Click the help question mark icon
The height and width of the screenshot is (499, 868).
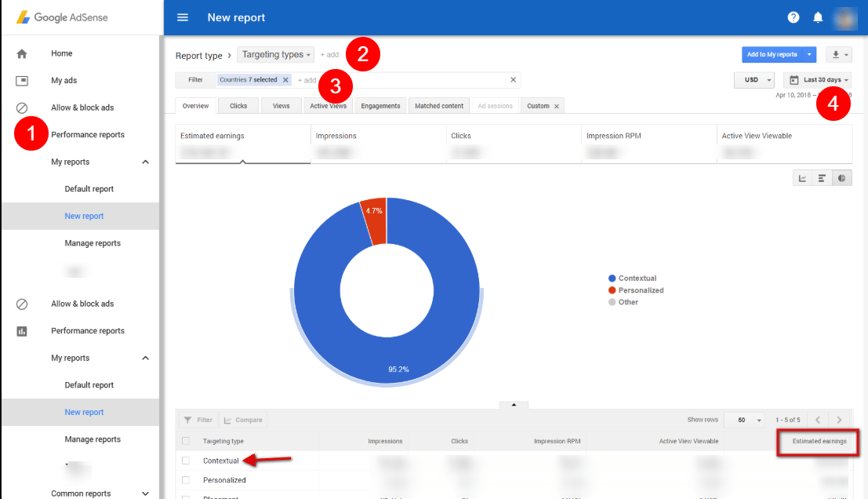794,17
